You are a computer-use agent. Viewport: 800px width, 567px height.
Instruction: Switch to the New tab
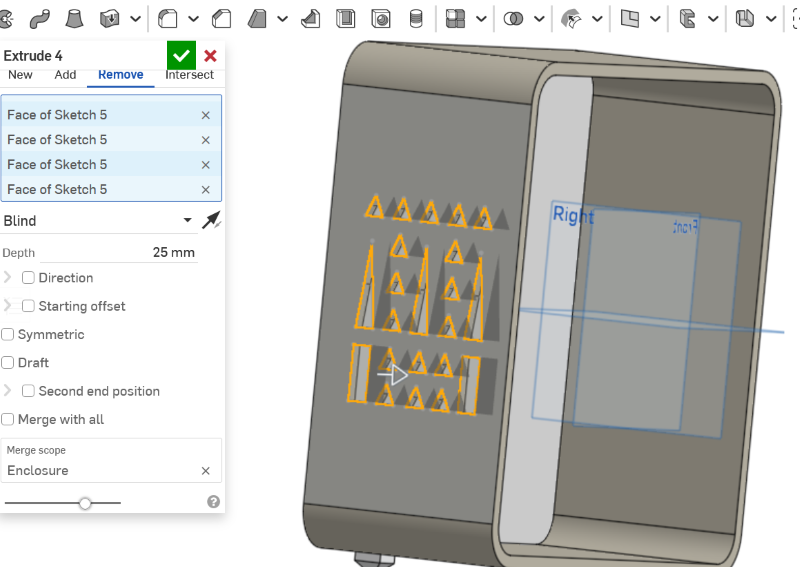pos(20,75)
